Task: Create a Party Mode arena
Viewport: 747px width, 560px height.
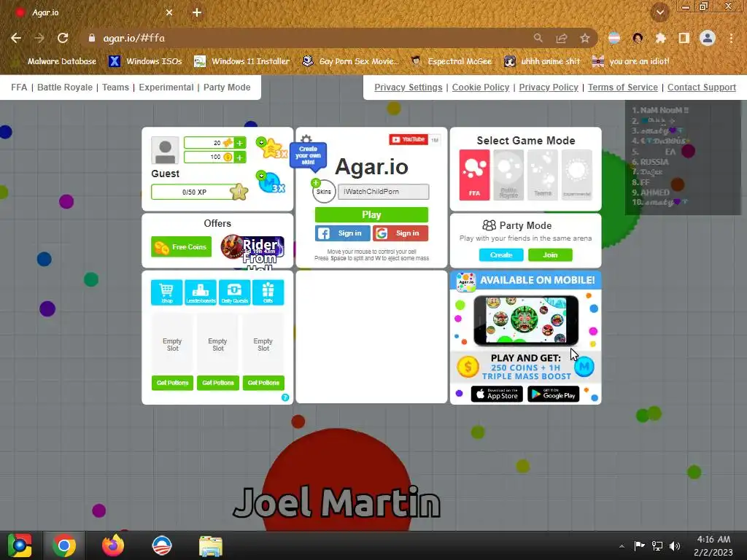Action: pyautogui.click(x=501, y=254)
